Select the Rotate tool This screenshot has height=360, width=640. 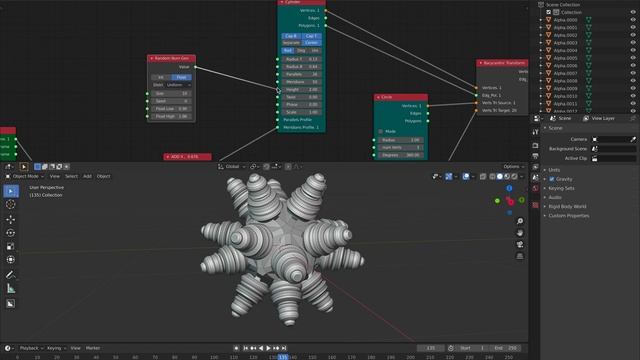[11, 233]
